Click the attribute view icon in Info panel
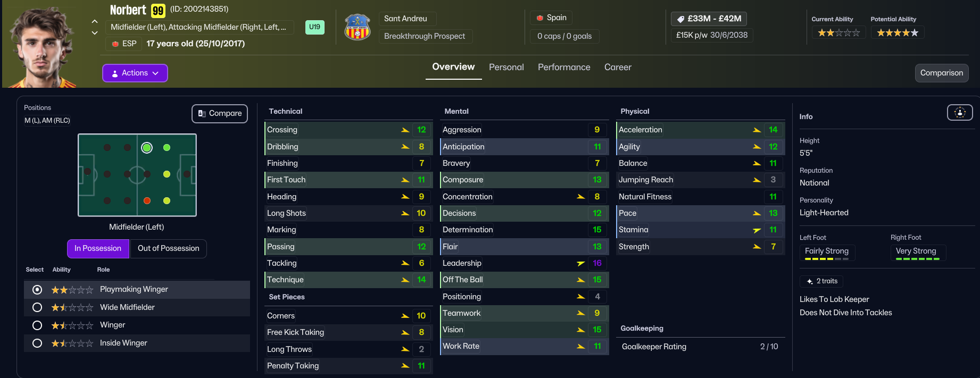The height and width of the screenshot is (378, 980). coord(959,113)
